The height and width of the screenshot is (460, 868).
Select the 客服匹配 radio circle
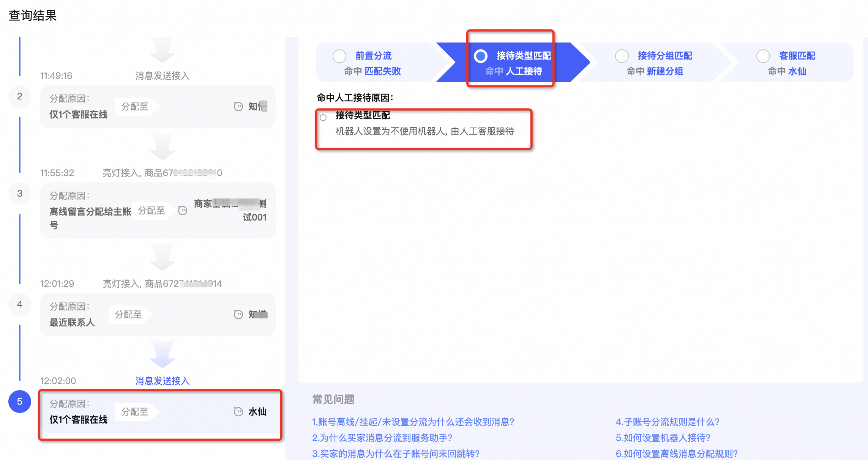pos(763,56)
